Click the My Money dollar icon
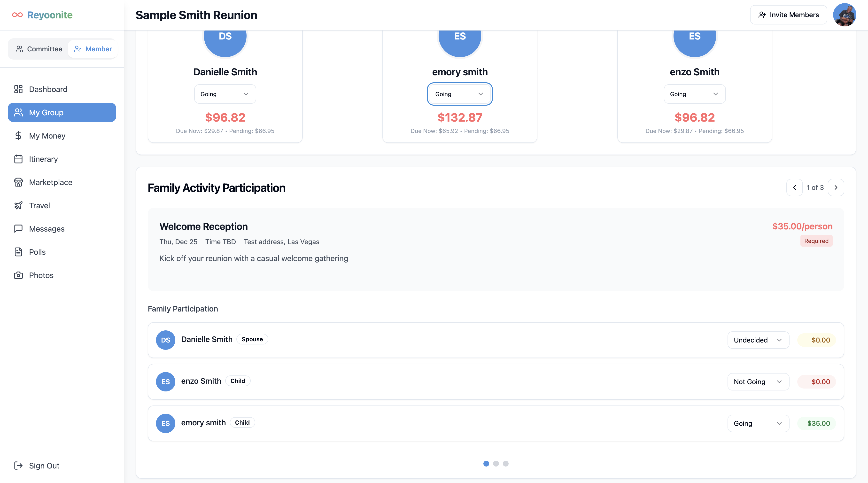Screen dimensions: 868x483 pos(18,136)
